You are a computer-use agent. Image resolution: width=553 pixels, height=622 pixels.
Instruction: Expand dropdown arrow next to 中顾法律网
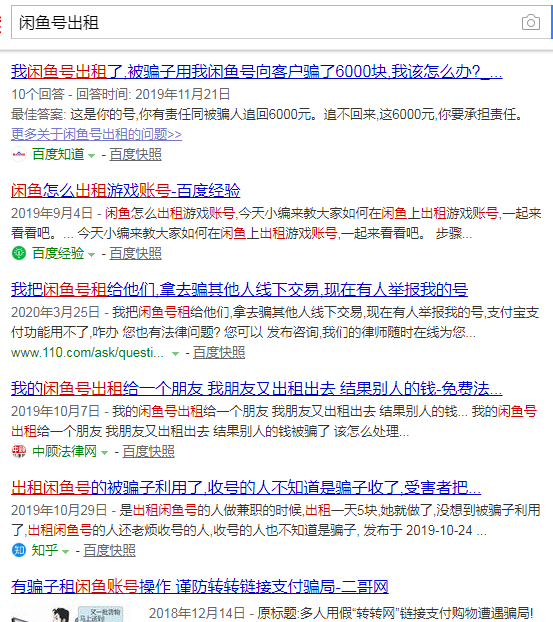(x=105, y=453)
